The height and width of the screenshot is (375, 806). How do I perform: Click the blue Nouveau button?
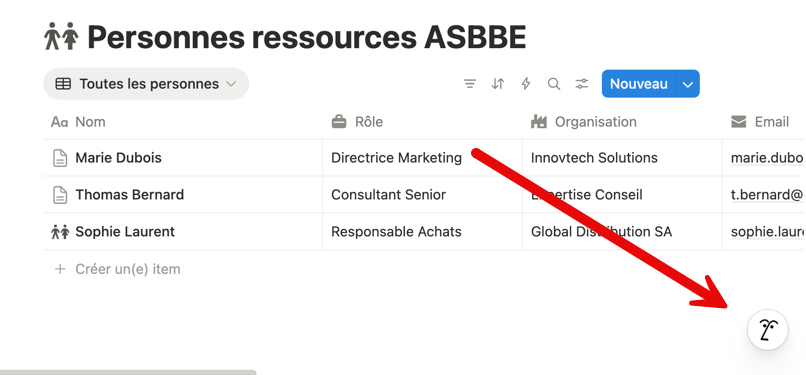point(639,84)
